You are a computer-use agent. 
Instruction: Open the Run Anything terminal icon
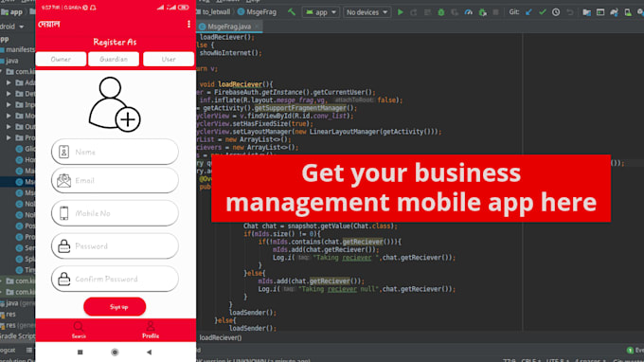[x=600, y=12]
